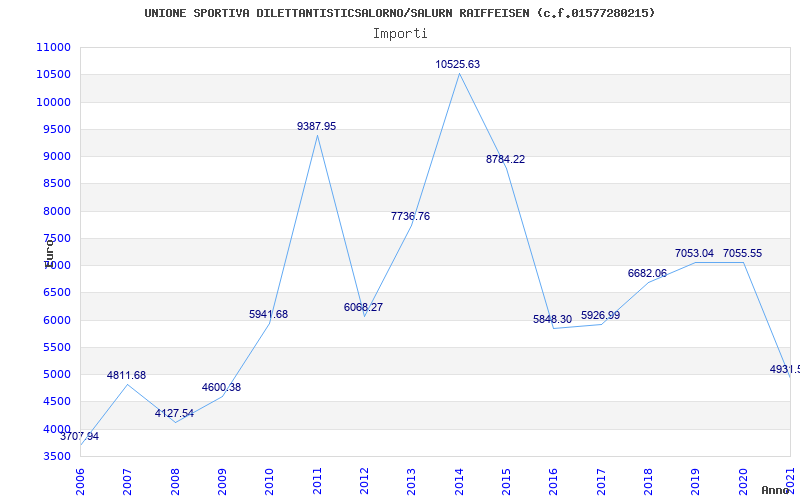This screenshot has height=500, width=800.
Task: Click x-axis year 2010
Action: (x=269, y=482)
